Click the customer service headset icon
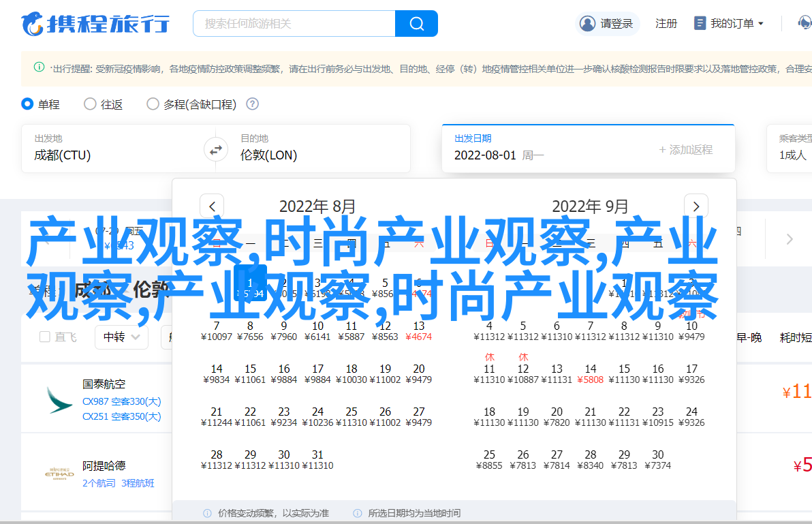Viewport: 812px width, 524px height. [805, 23]
